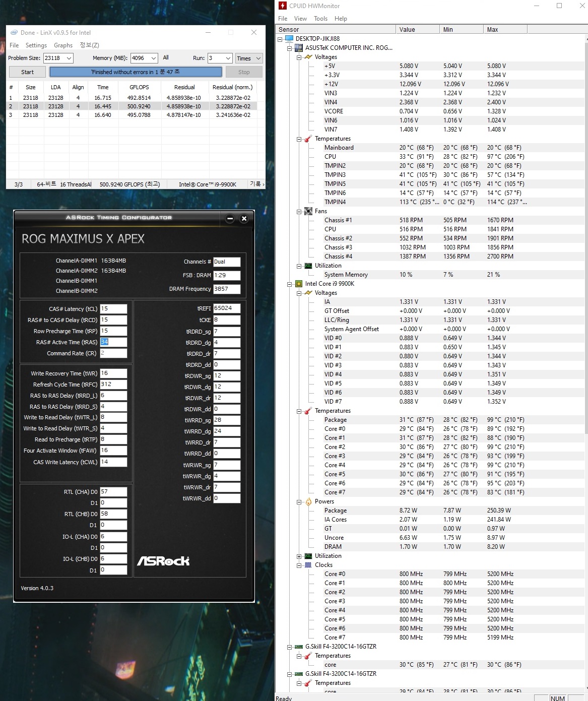
Task: Open LinX Graphs menu
Action: [x=63, y=45]
